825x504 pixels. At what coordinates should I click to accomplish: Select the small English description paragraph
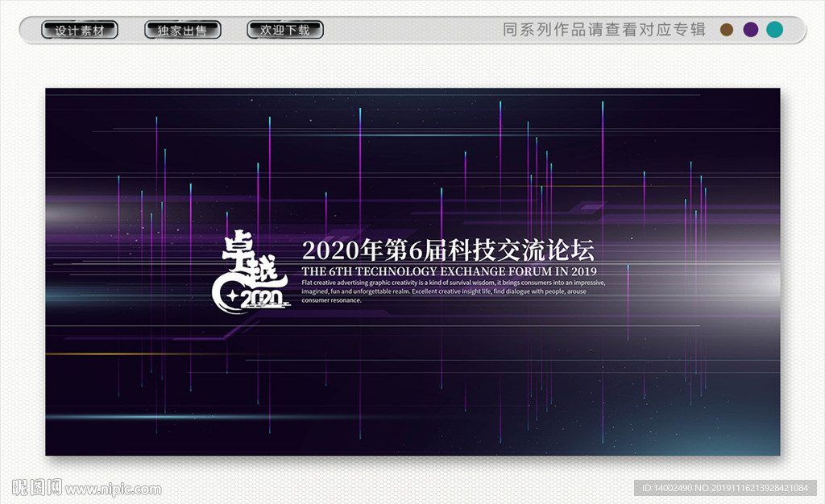point(453,291)
